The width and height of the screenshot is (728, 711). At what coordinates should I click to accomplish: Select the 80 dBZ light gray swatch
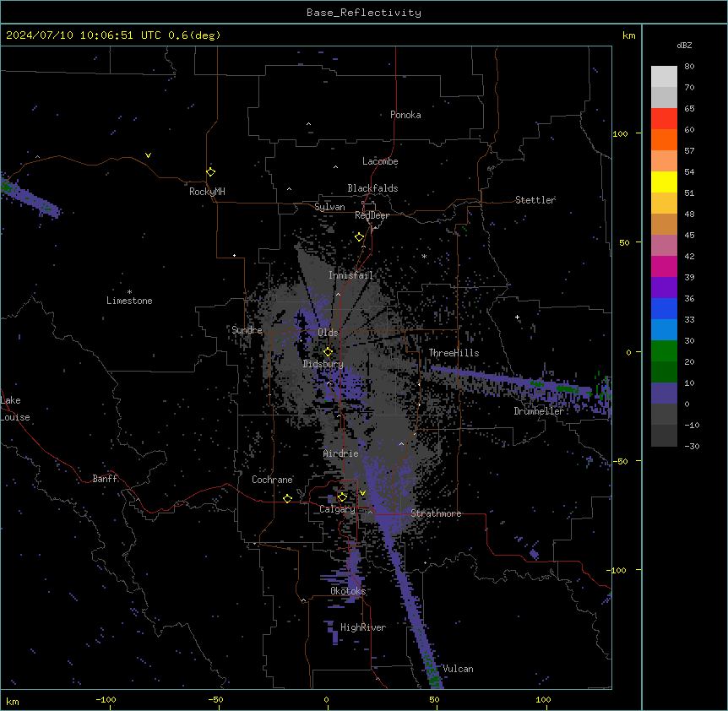tap(664, 76)
